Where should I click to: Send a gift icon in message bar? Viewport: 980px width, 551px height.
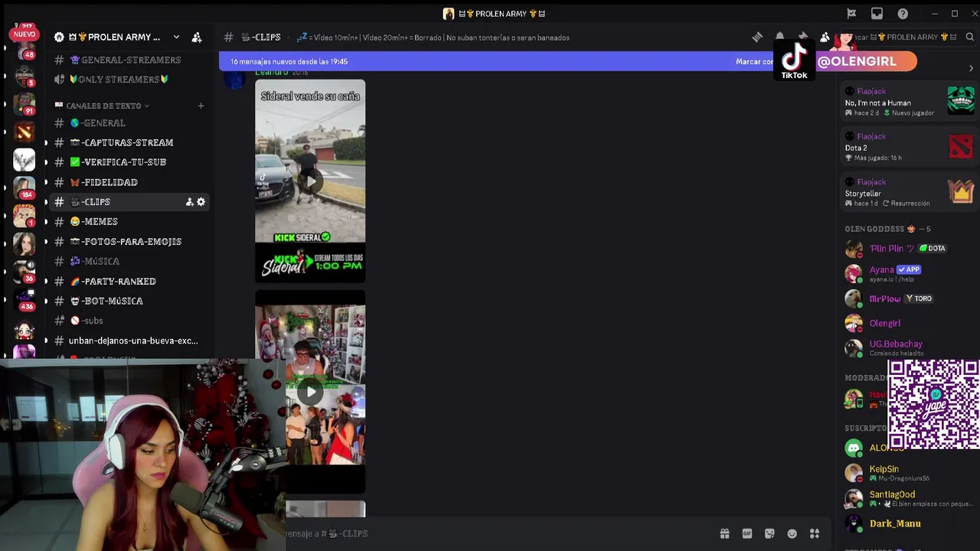[x=724, y=533]
